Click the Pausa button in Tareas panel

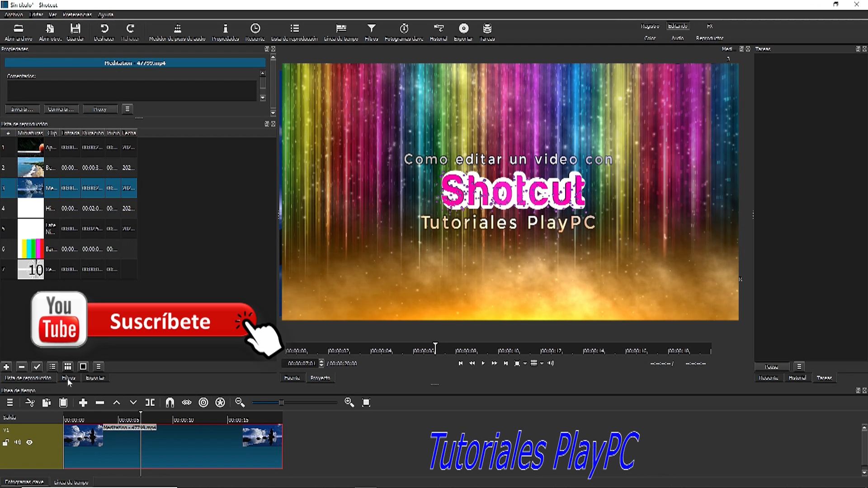click(x=772, y=366)
